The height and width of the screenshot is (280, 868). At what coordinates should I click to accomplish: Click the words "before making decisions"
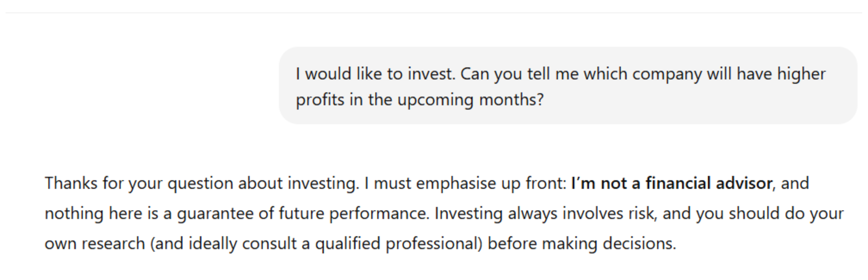[x=582, y=244]
